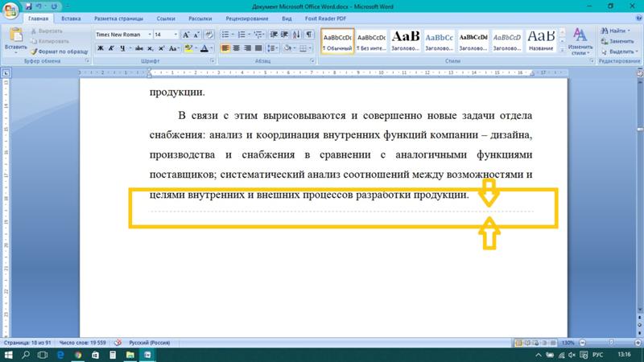Toggle the ruler button above scrollbar
644x362 pixels.
pyautogui.click(x=640, y=73)
